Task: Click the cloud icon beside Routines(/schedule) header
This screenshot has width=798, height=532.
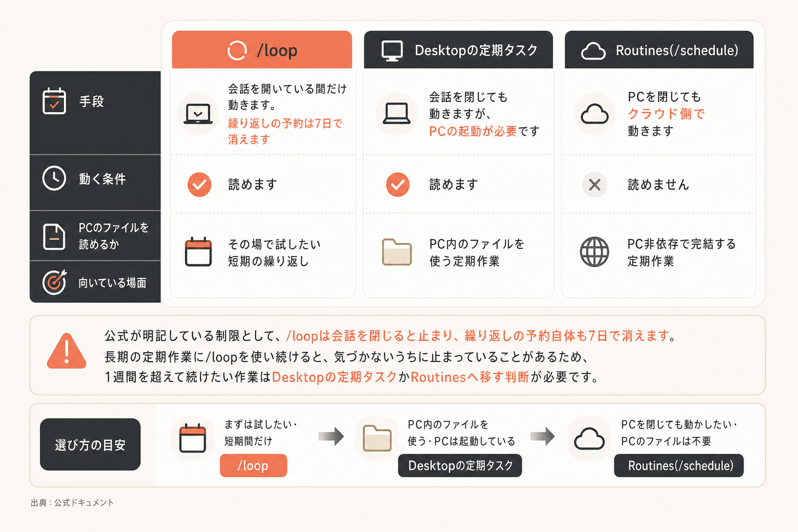Action: tap(593, 51)
